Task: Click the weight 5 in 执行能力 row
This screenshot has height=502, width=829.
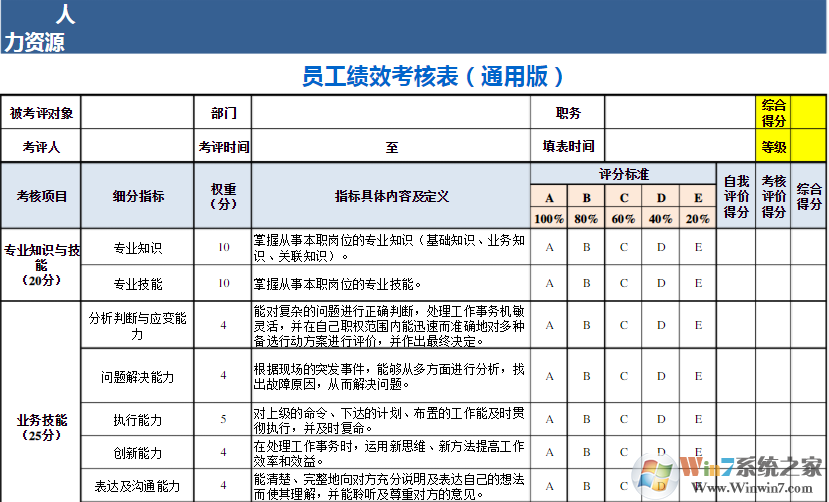Action: click(223, 420)
